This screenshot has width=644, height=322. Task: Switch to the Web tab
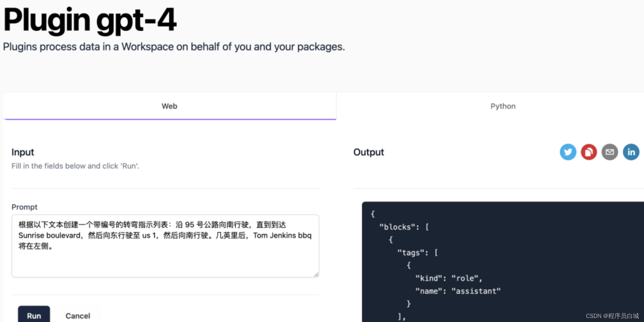coord(169,106)
